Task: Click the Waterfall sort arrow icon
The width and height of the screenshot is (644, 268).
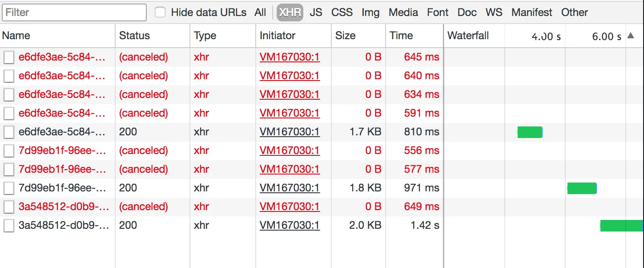Action: [x=631, y=36]
